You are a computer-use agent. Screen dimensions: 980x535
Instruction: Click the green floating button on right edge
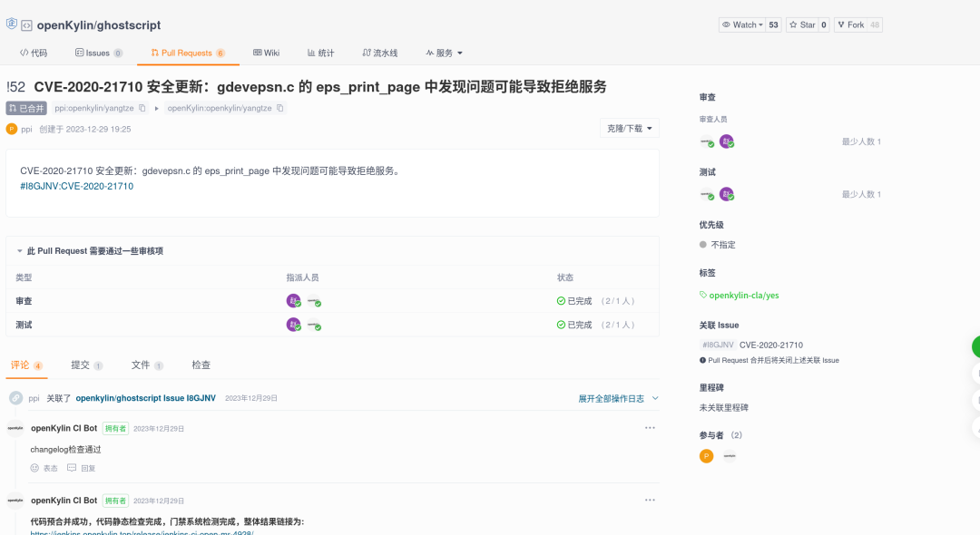(x=975, y=346)
